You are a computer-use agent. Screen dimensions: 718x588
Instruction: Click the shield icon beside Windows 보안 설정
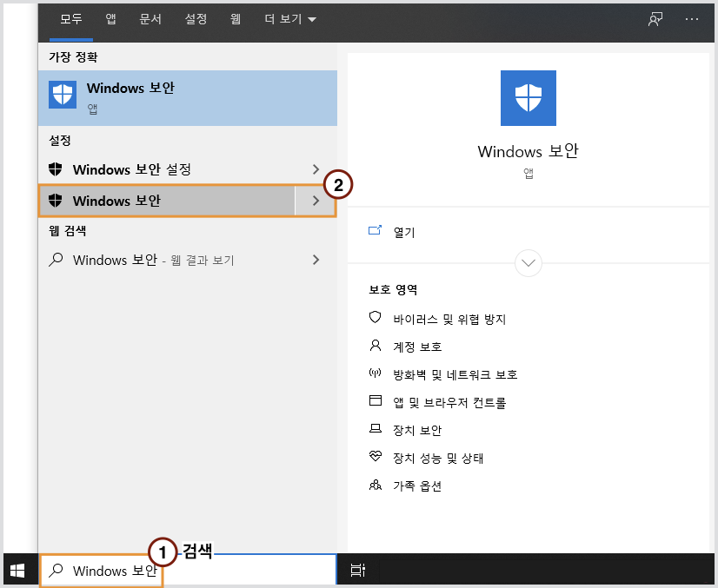pyautogui.click(x=56, y=169)
